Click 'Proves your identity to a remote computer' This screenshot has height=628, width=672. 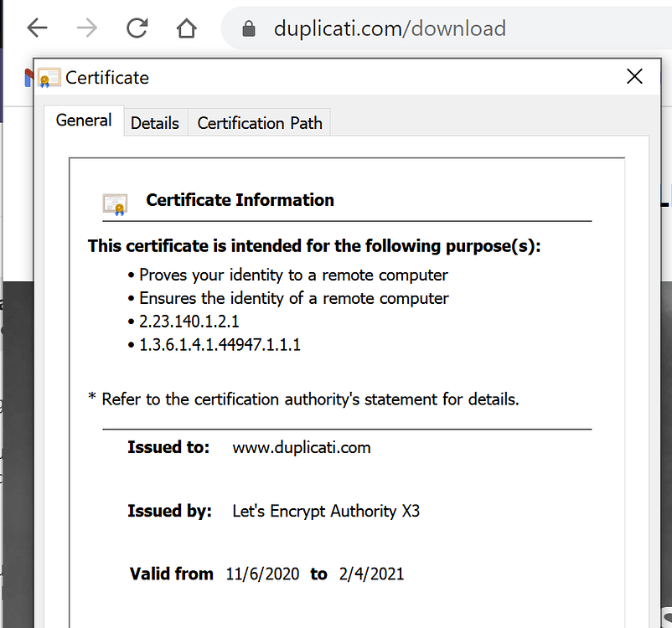293,275
